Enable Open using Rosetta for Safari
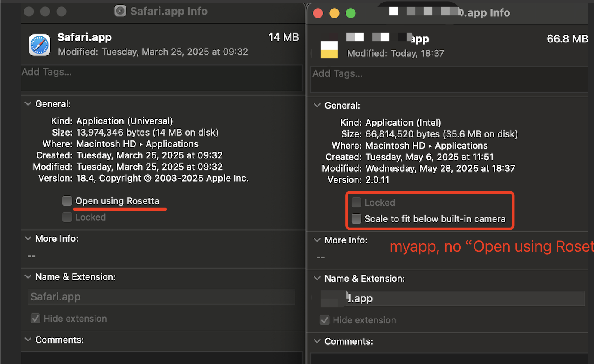Viewport: 594px width, 364px height. [x=67, y=201]
